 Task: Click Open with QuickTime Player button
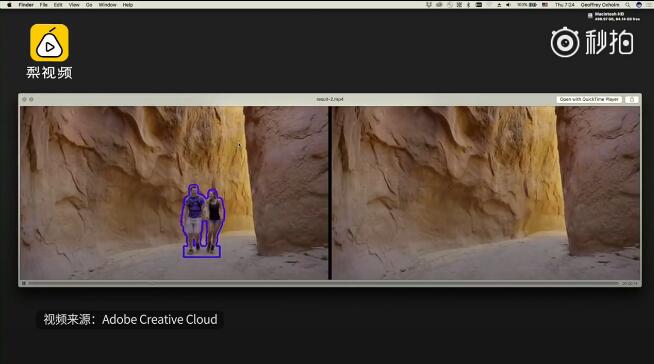[589, 99]
